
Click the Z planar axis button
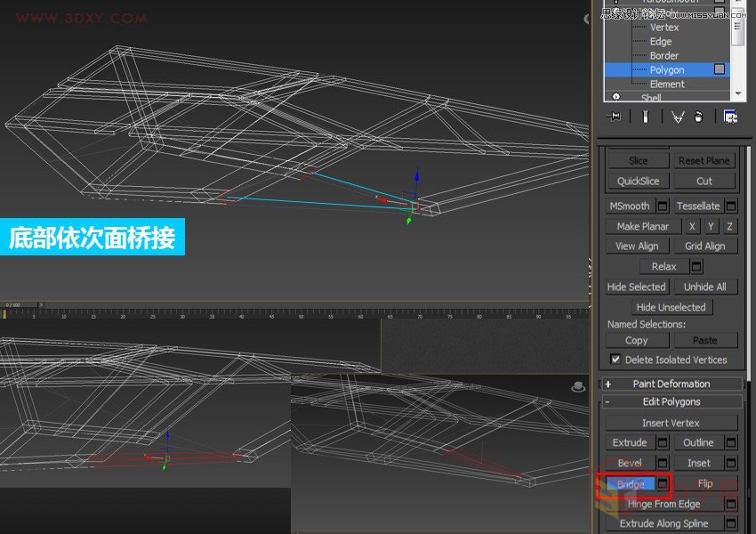point(729,226)
